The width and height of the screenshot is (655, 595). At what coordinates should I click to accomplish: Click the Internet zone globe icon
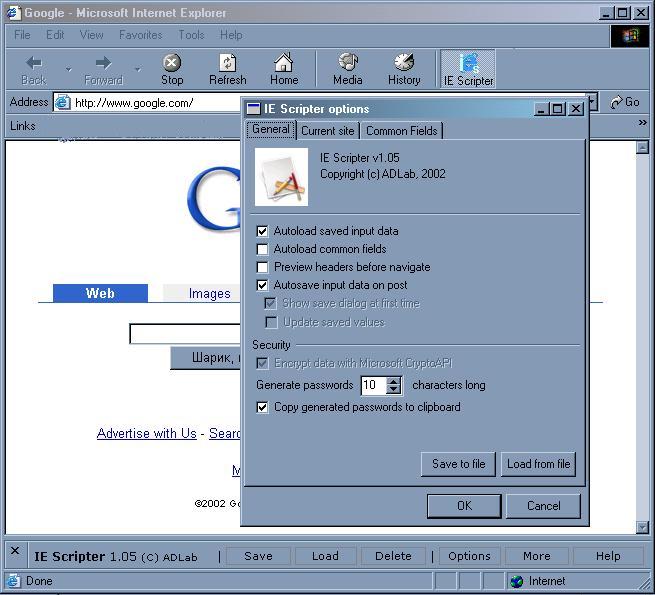[517, 581]
